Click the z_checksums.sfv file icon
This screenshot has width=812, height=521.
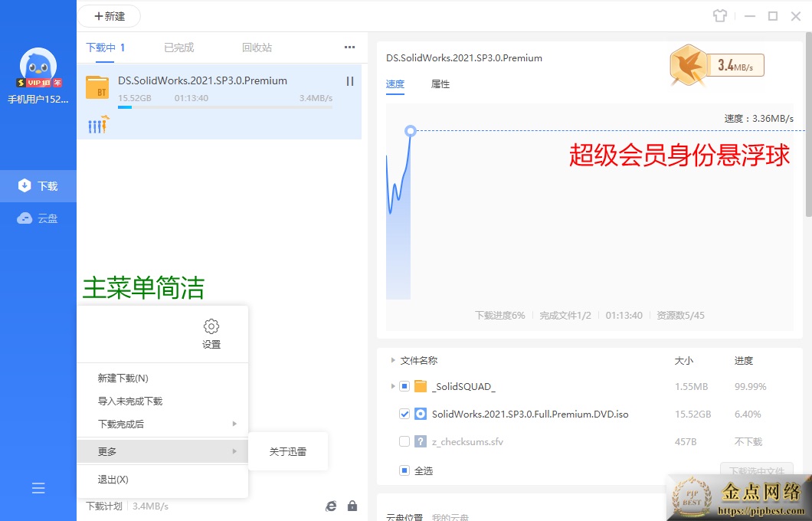point(421,442)
